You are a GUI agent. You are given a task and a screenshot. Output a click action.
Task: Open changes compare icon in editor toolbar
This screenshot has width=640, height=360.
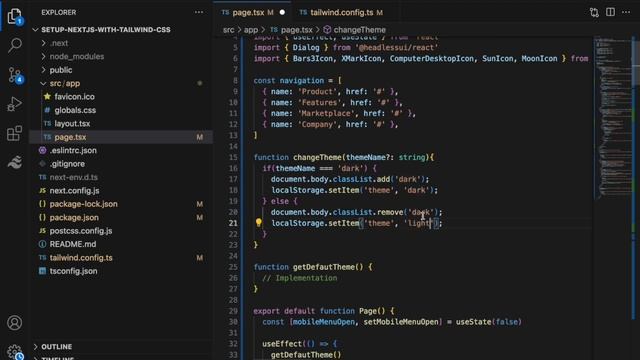click(594, 12)
